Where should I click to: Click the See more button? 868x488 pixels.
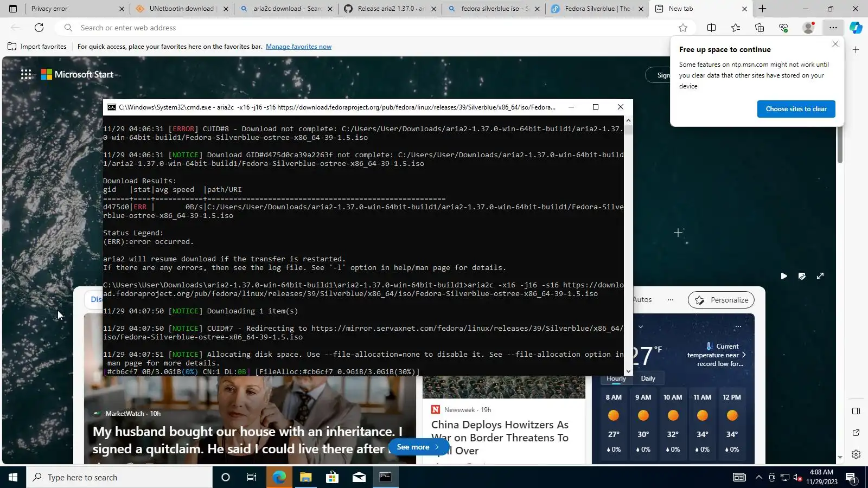[x=418, y=447]
